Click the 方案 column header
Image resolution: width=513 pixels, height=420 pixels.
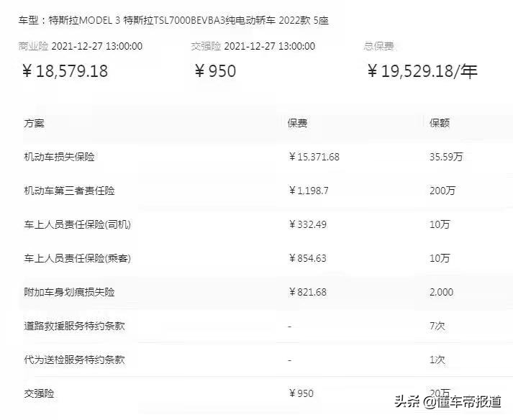click(34, 123)
